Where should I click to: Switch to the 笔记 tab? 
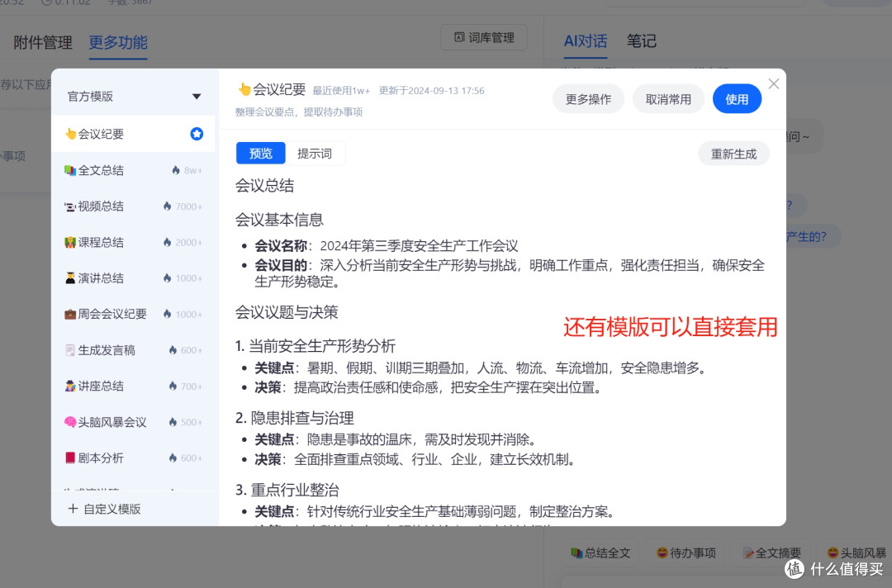[641, 41]
